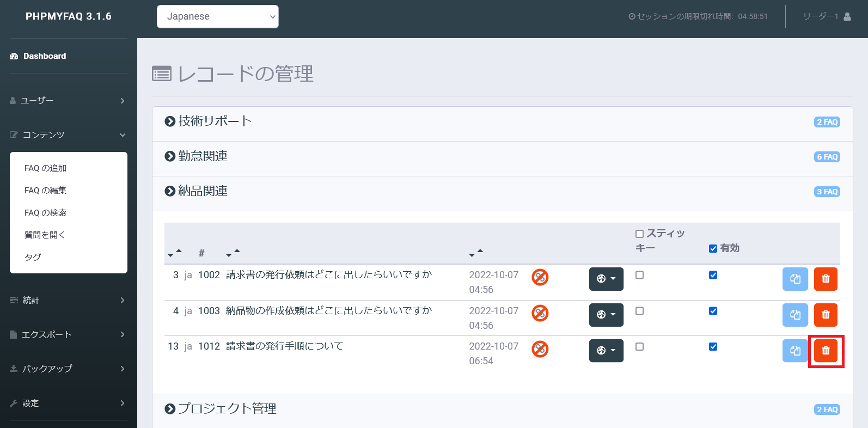Expand the エクスポート sidebar menu
The image size is (868, 428).
click(x=69, y=334)
